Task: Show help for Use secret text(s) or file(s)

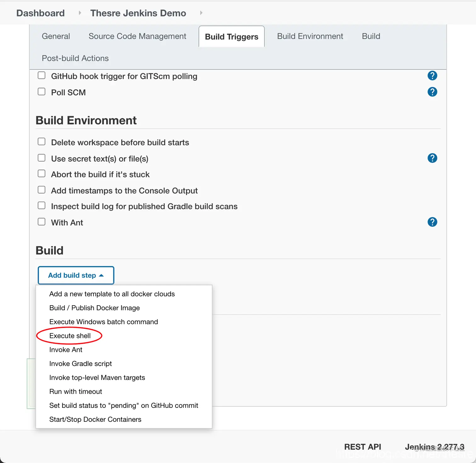Action: [432, 158]
